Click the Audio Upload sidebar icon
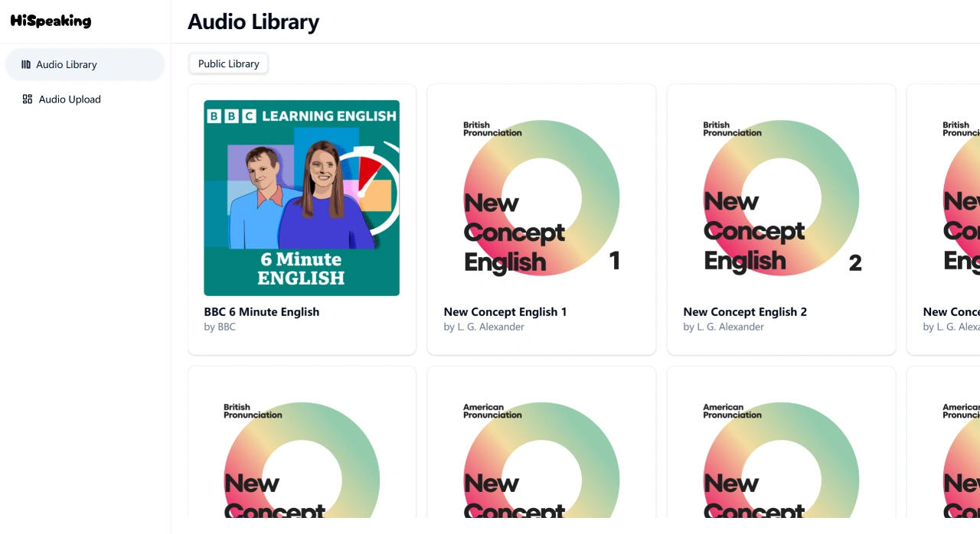 point(28,99)
